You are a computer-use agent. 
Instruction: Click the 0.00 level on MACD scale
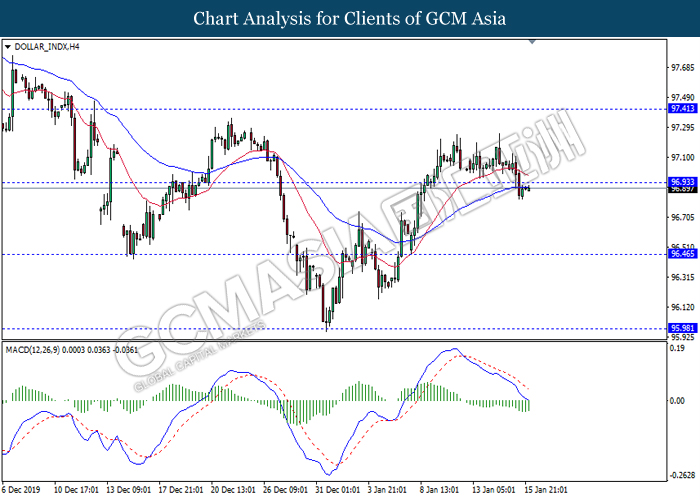(x=677, y=401)
